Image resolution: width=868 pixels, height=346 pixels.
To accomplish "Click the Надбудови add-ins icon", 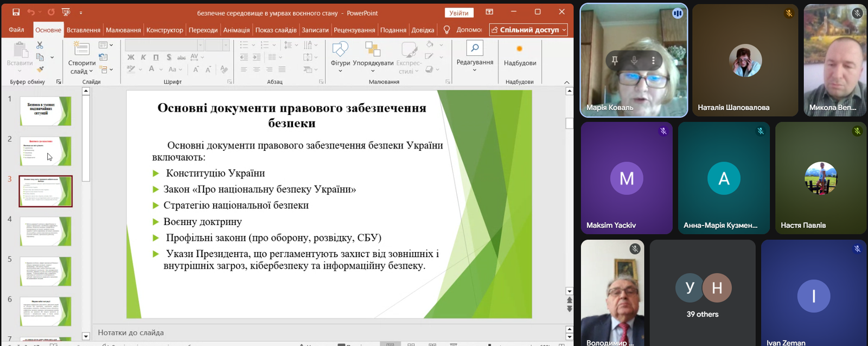I will pyautogui.click(x=519, y=49).
